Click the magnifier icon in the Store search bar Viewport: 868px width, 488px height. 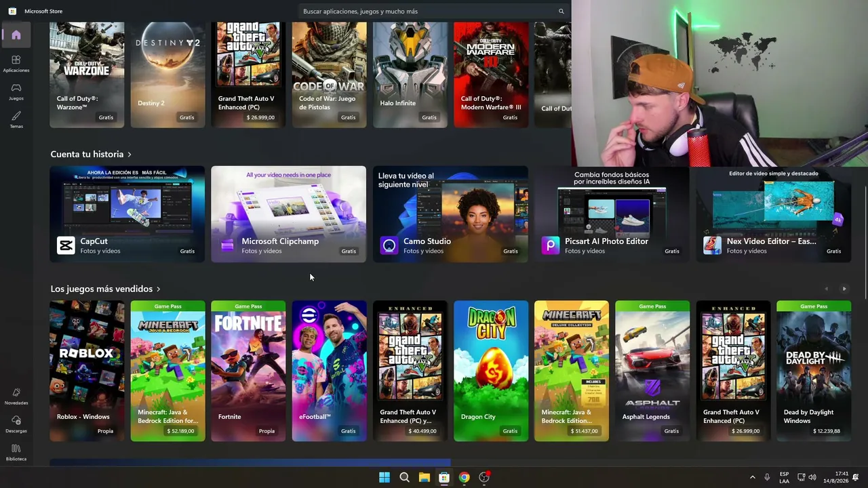click(x=561, y=12)
